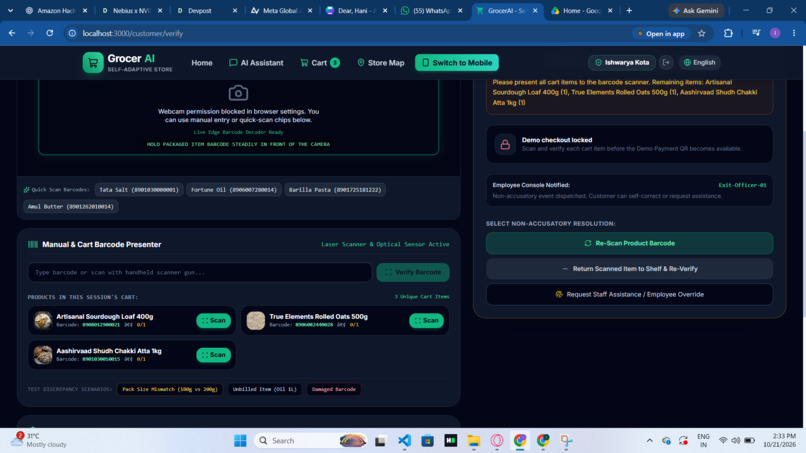This screenshot has height=453, width=806.
Task: Select Tata Salt quick scan chip
Action: [x=139, y=190]
